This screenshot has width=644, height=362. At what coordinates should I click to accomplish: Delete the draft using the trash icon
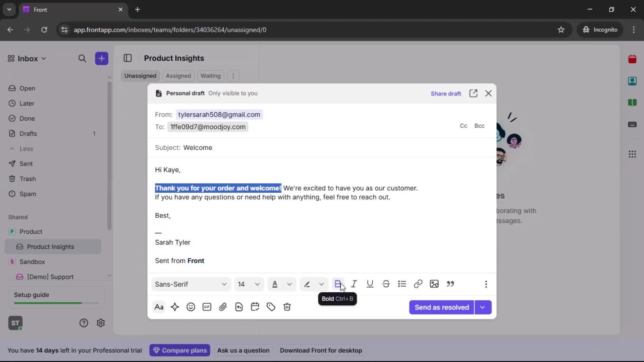(x=287, y=307)
